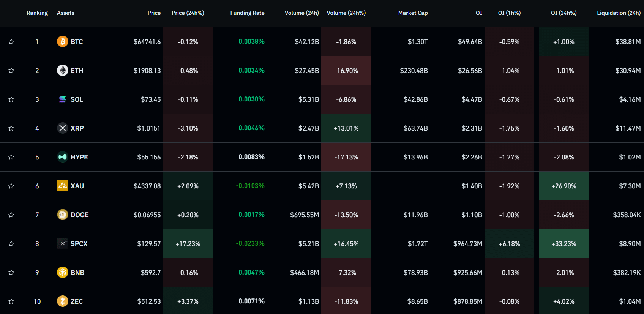Click ETH volume change -16.90%
644x314 pixels.
coord(346,71)
